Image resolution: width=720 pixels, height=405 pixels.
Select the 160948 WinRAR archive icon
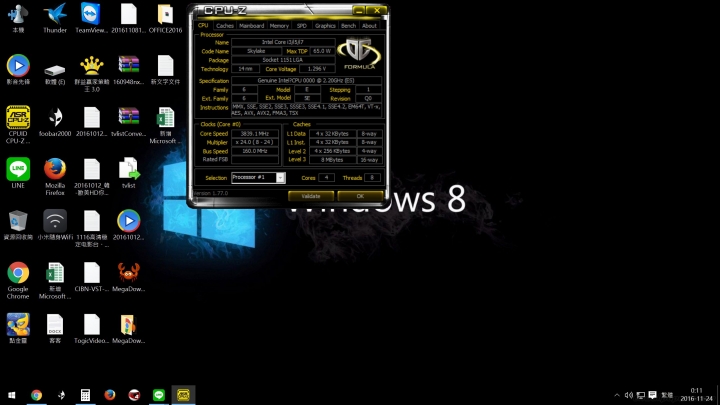[x=129, y=70]
